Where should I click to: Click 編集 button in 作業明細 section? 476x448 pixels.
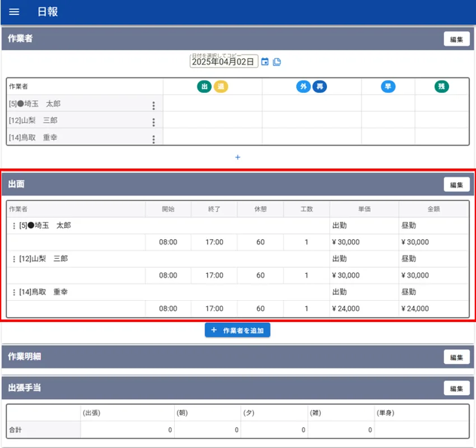pyautogui.click(x=456, y=357)
